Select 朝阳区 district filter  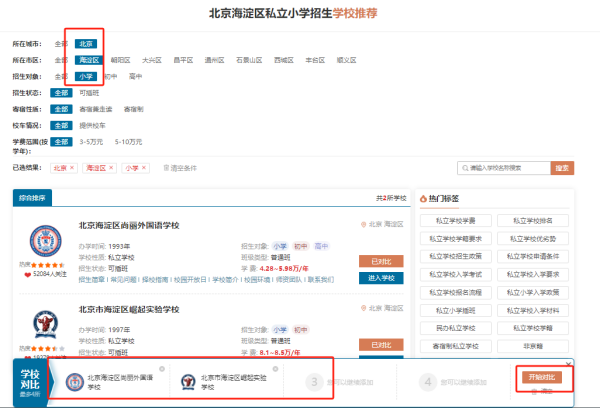pos(120,60)
